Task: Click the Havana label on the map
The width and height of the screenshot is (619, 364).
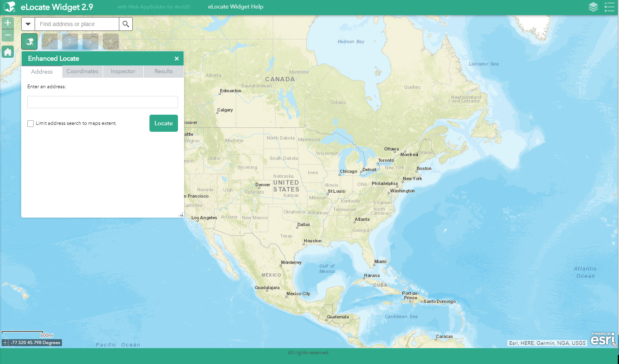Action: tap(372, 276)
